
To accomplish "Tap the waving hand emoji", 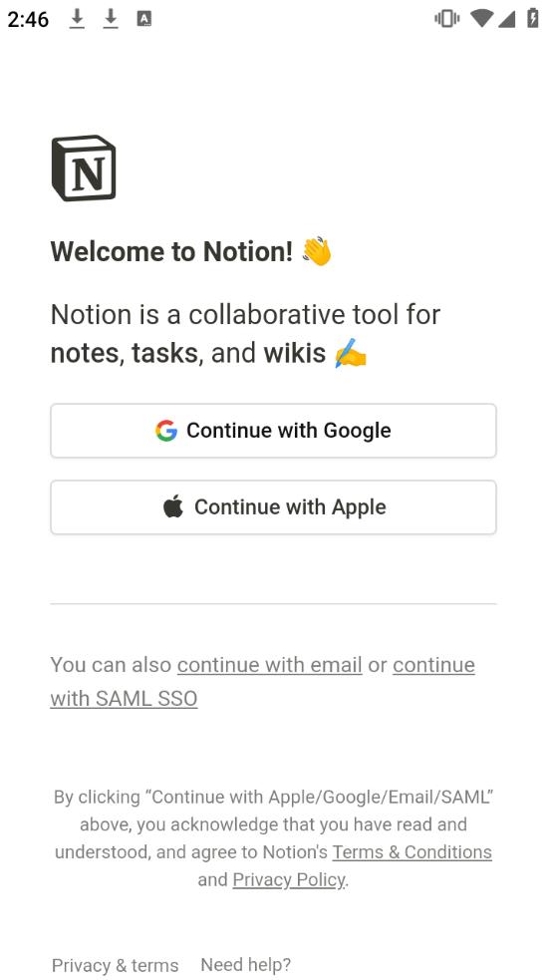I will [x=317, y=251].
